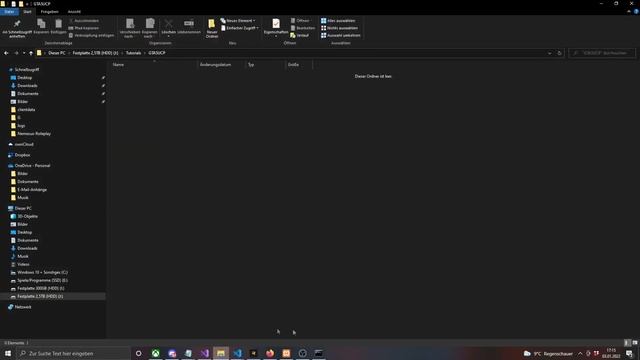Open the Kopieren nach dropdown
Screen dimensions: 640x360
pos(149,28)
